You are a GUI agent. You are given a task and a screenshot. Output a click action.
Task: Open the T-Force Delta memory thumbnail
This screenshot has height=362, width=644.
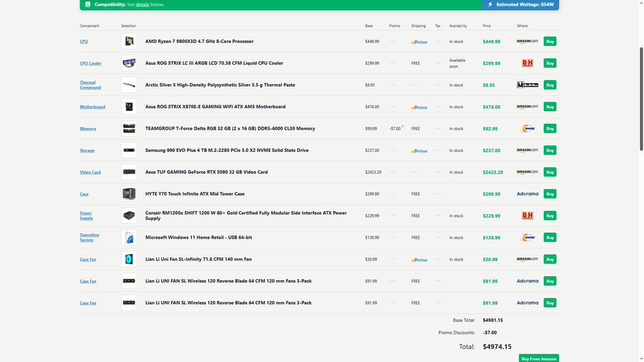pos(129,129)
